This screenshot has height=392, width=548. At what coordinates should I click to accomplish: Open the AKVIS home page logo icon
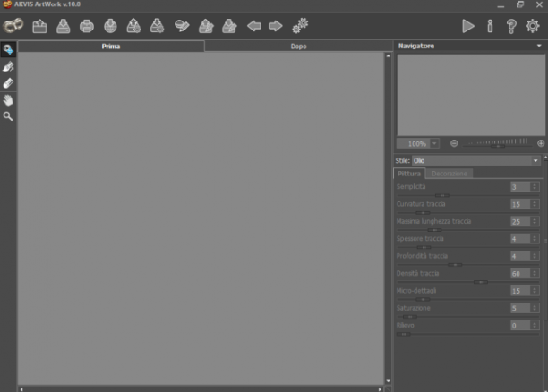[13, 26]
